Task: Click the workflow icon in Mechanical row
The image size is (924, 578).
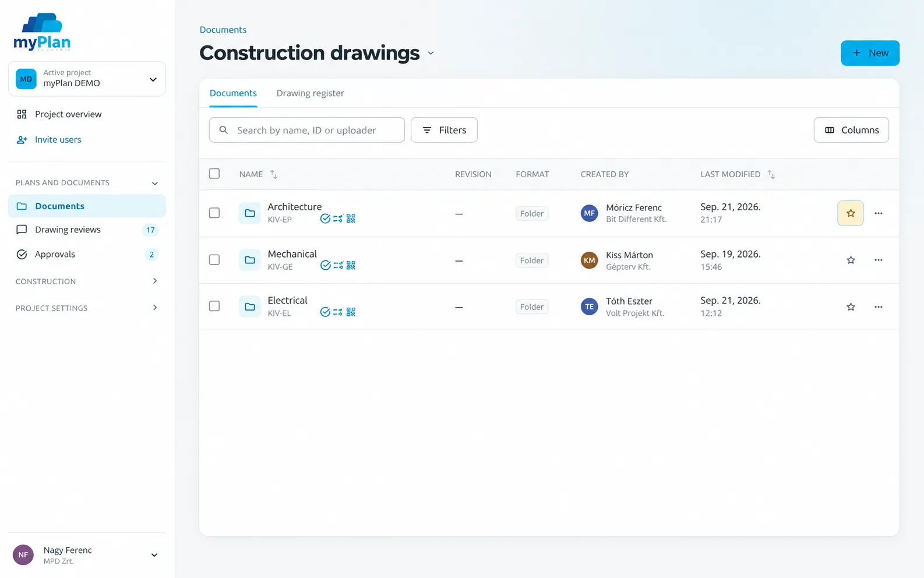Action: [338, 265]
